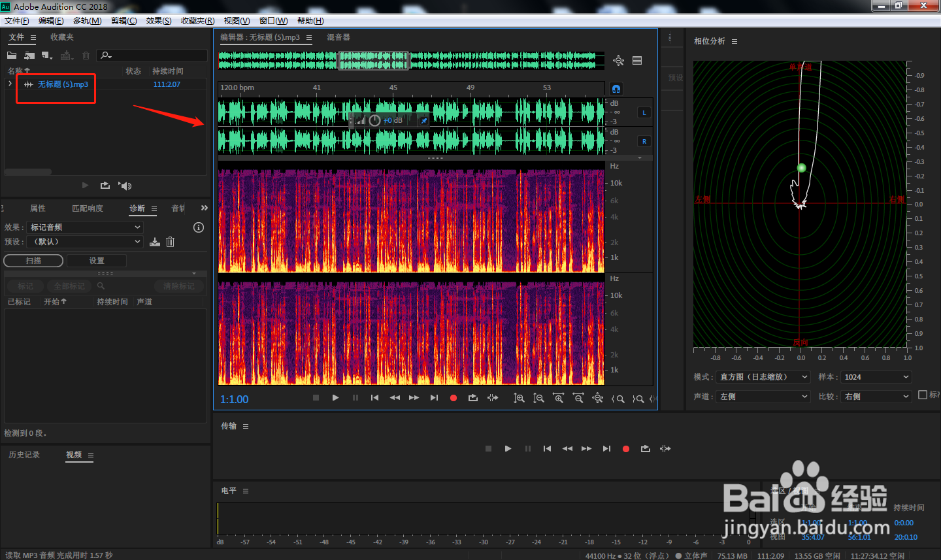Click the 全部标记 button
The height and width of the screenshot is (560, 941).
(69, 286)
